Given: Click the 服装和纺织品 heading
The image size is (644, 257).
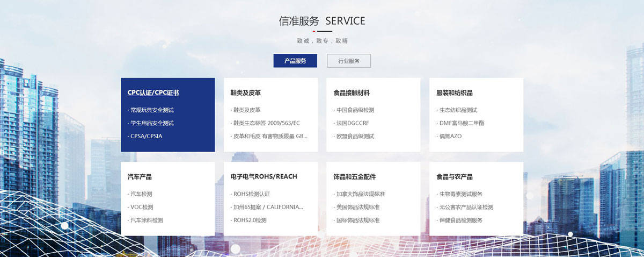Looking at the screenshot, I should click(455, 92).
